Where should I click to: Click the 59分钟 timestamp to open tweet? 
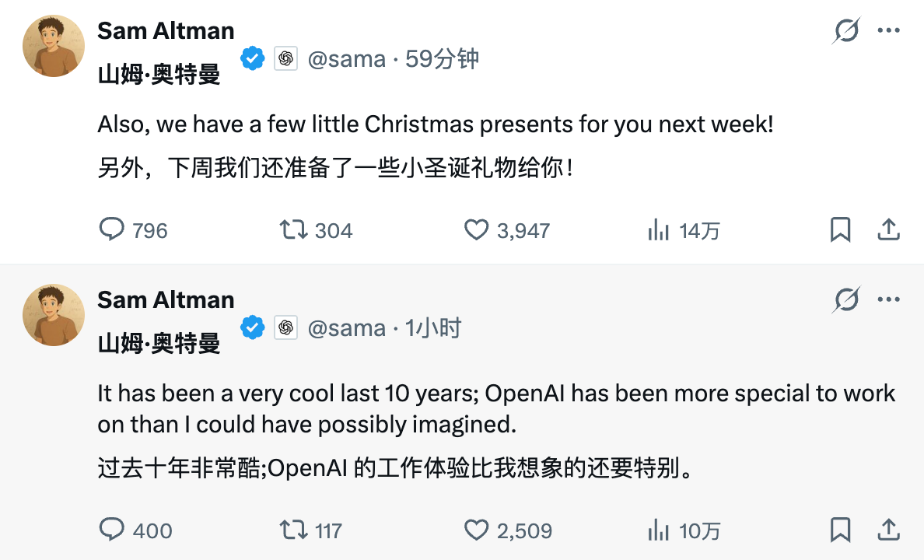[439, 58]
